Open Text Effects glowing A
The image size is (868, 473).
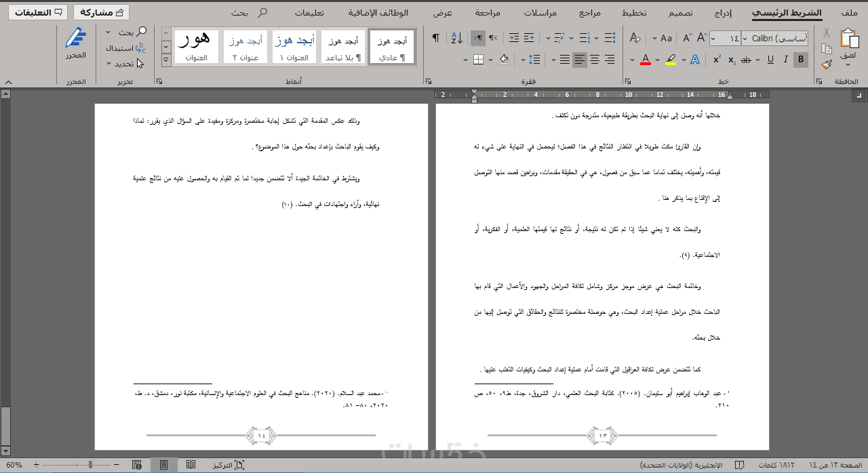coord(694,60)
